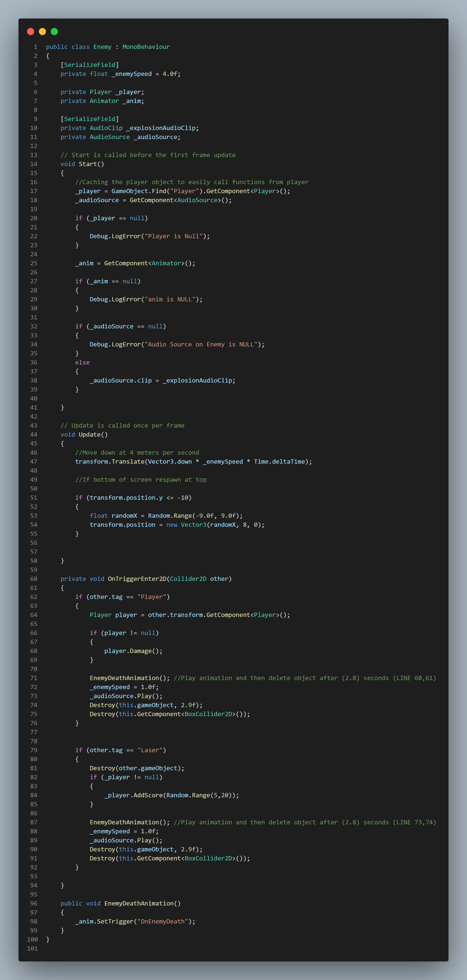Click the '(LINE 73,74)' comment text
Screen dimensions: 467x980
click(415, 822)
